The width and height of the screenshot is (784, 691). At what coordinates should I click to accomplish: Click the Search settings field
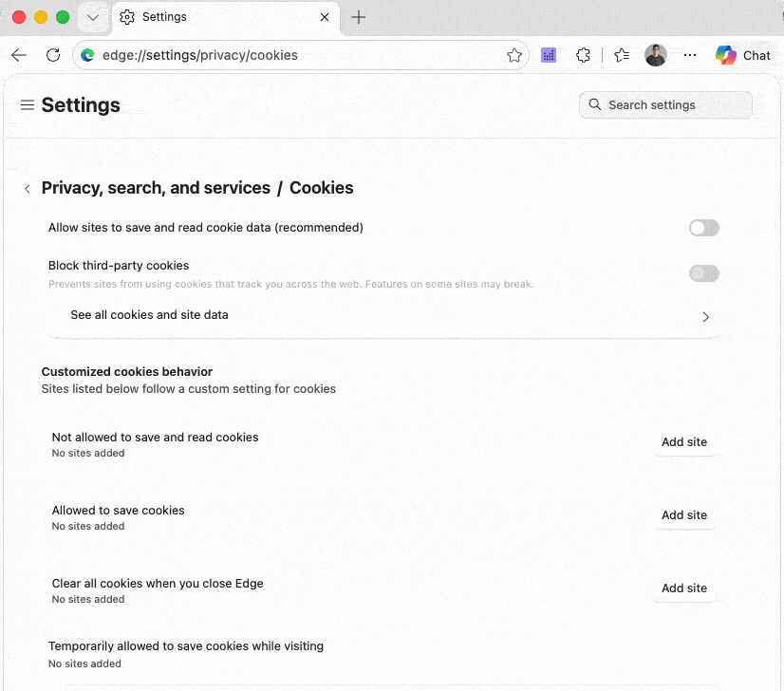665,105
